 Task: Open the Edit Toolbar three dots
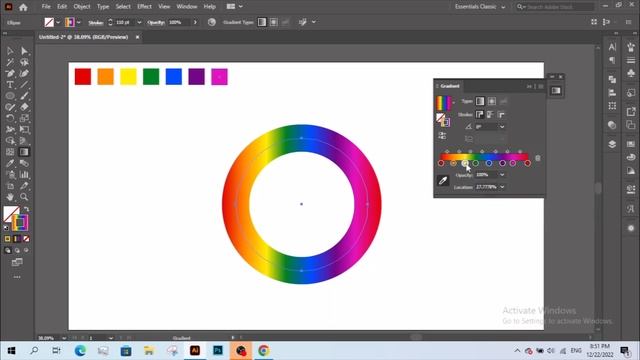pyautogui.click(x=17, y=277)
